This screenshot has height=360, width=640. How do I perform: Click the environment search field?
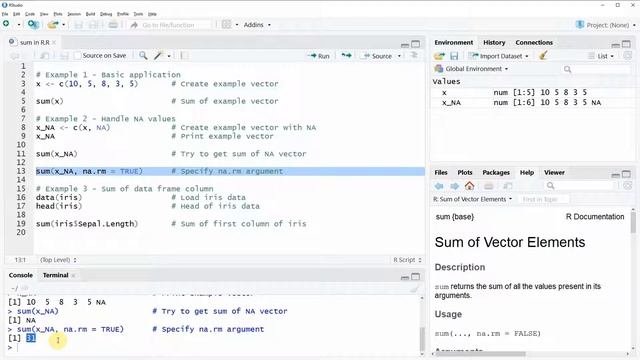click(597, 69)
